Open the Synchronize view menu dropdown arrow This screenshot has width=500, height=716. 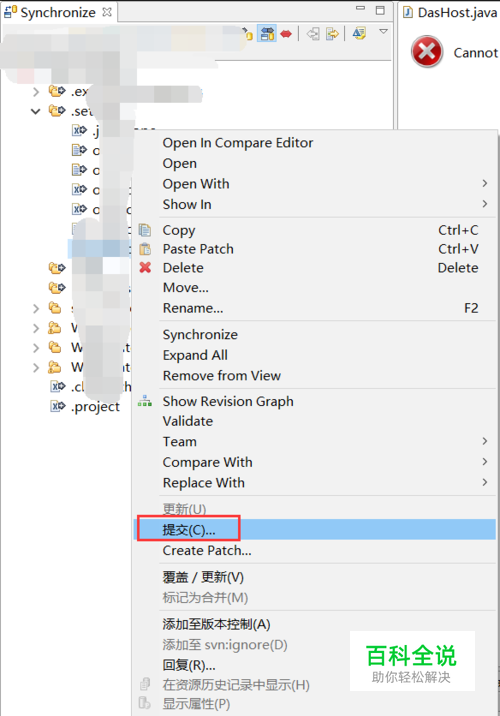pos(384,32)
